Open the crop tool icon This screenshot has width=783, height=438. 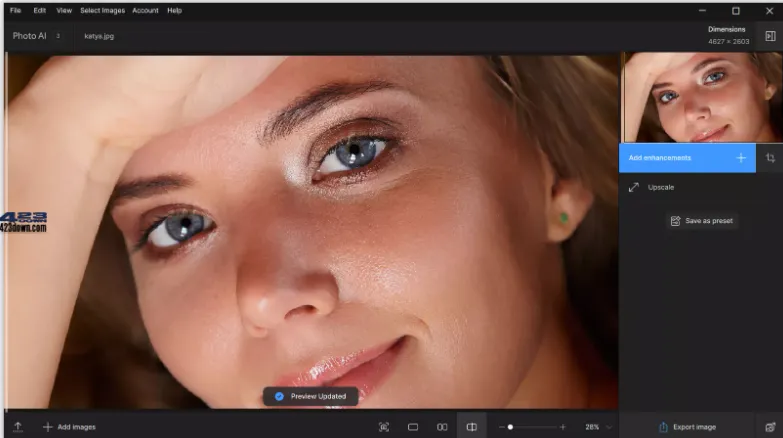[770, 158]
